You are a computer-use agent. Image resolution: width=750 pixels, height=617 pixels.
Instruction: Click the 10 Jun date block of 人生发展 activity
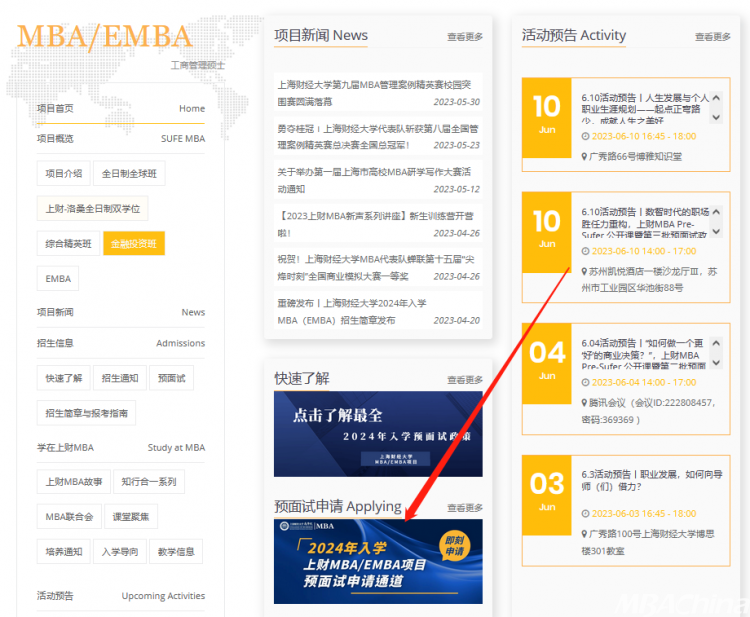(547, 118)
